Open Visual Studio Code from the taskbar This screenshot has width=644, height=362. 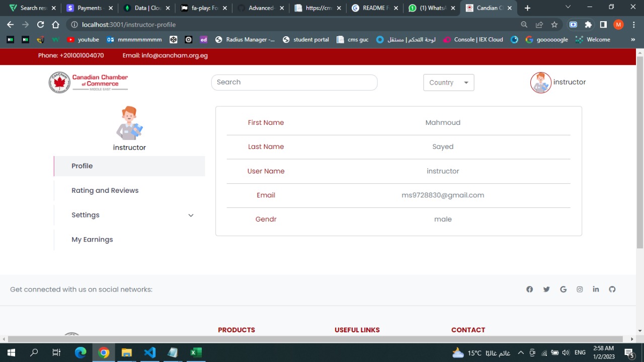point(150,352)
